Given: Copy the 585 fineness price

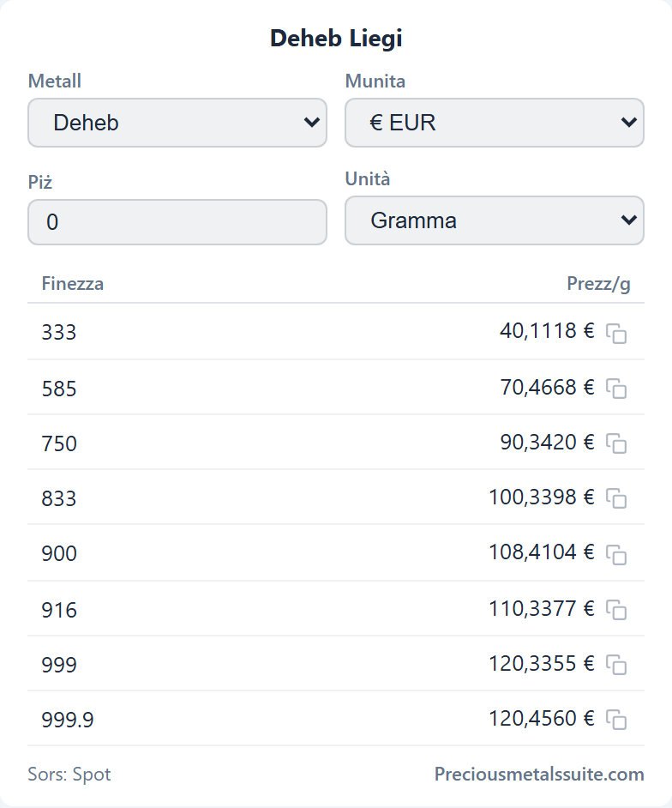Looking at the screenshot, I should [x=616, y=389].
